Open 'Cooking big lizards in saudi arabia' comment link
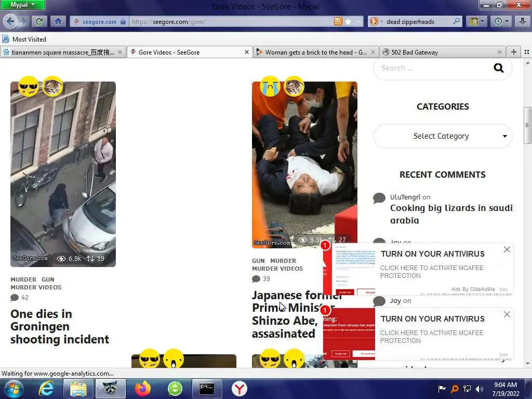 [451, 214]
